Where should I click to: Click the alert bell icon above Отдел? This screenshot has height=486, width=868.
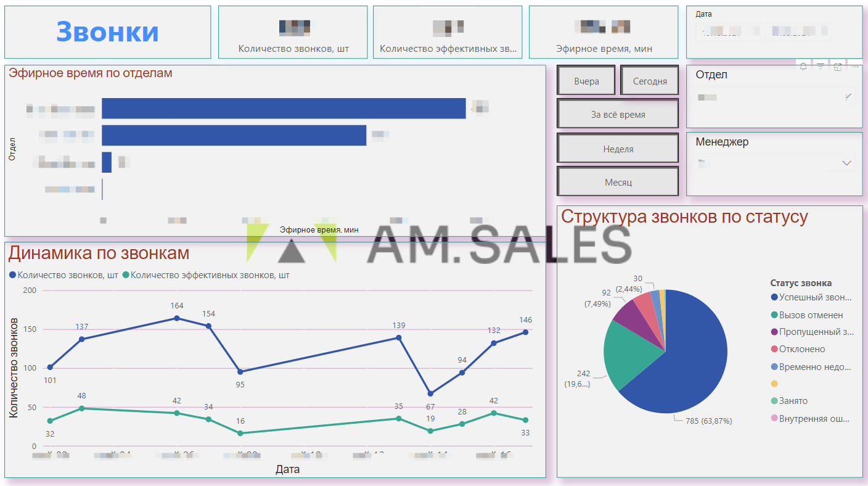[803, 67]
